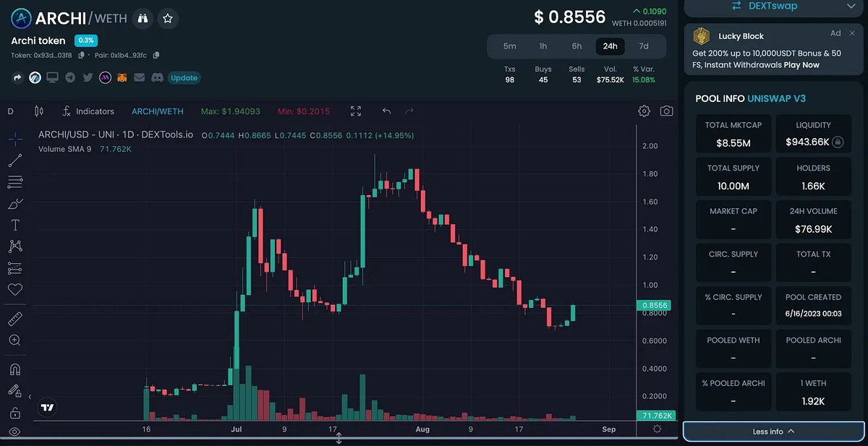868x446 pixels.
Task: Click the 0.3% fee badge
Action: (x=86, y=40)
